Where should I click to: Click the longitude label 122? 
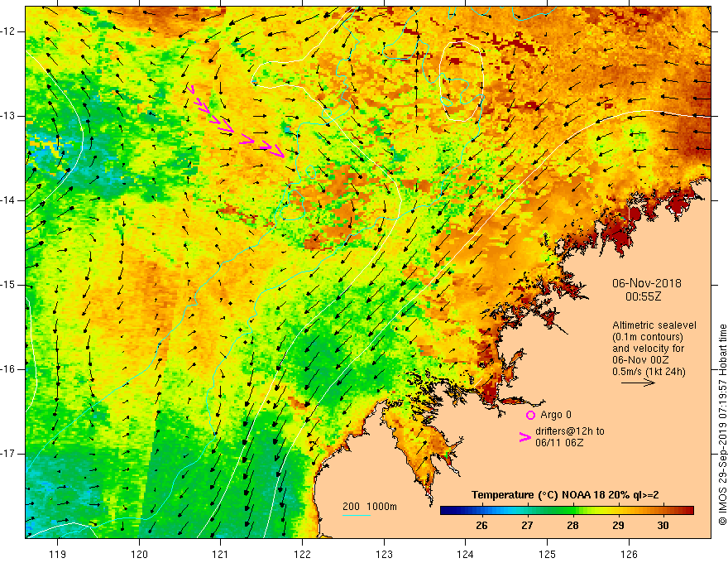(302, 554)
